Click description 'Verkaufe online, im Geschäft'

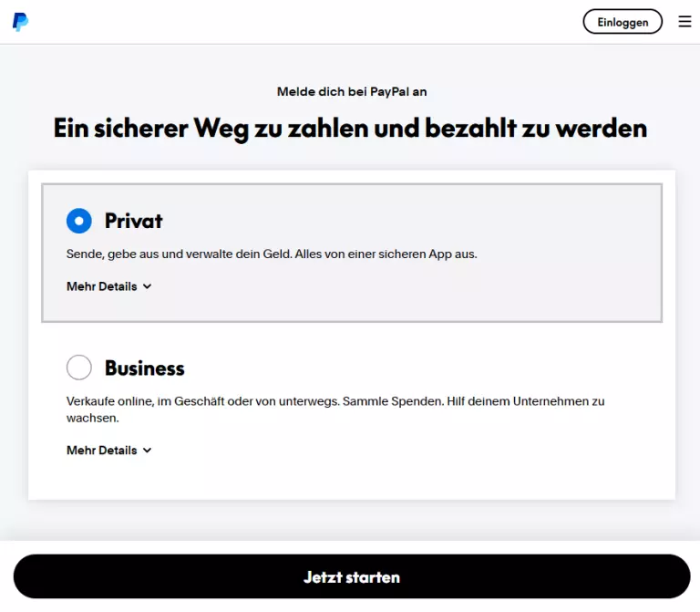(x=335, y=410)
